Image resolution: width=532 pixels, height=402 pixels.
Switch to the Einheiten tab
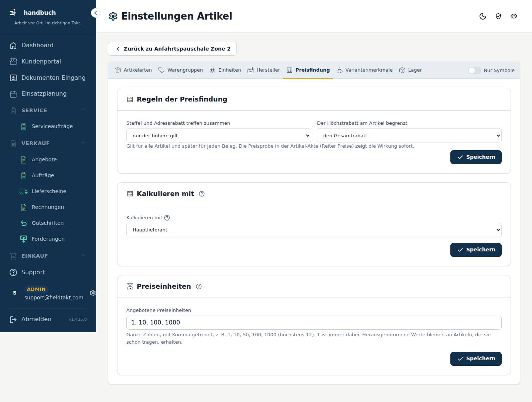pyautogui.click(x=225, y=70)
